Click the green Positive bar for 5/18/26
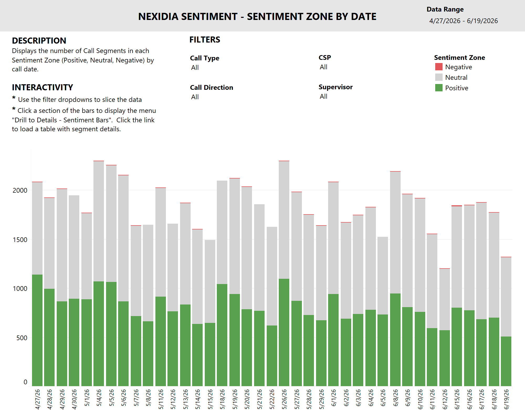This screenshot has height=420, width=525. coord(222,335)
